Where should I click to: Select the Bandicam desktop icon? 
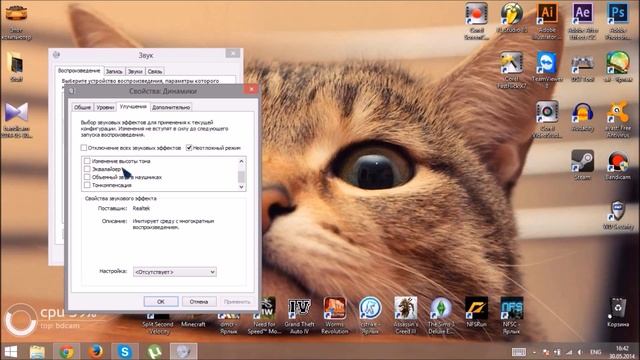click(x=618, y=165)
